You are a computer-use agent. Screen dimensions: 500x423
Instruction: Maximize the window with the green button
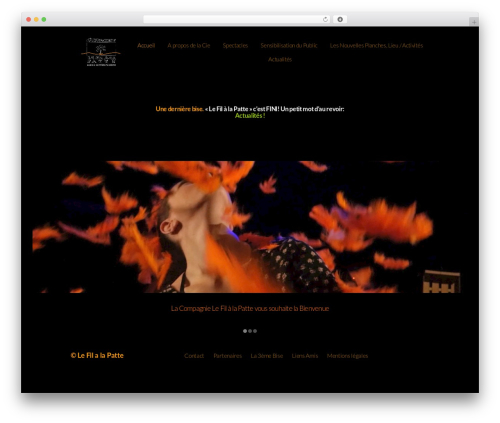click(44, 19)
